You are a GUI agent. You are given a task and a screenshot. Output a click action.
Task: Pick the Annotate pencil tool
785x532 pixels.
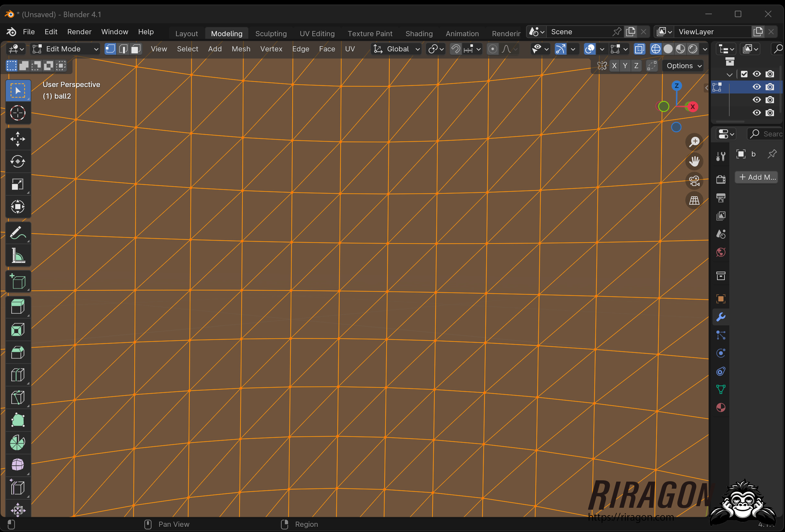17,233
